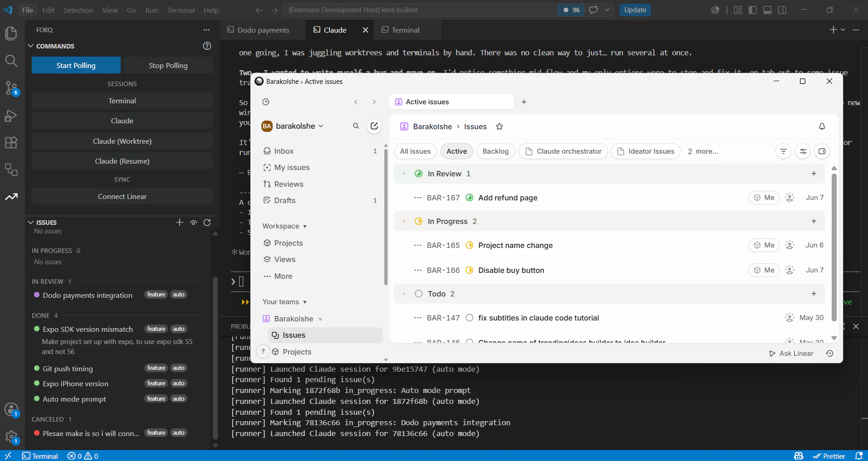Collapse the Workspace section in Linear

coord(284,226)
